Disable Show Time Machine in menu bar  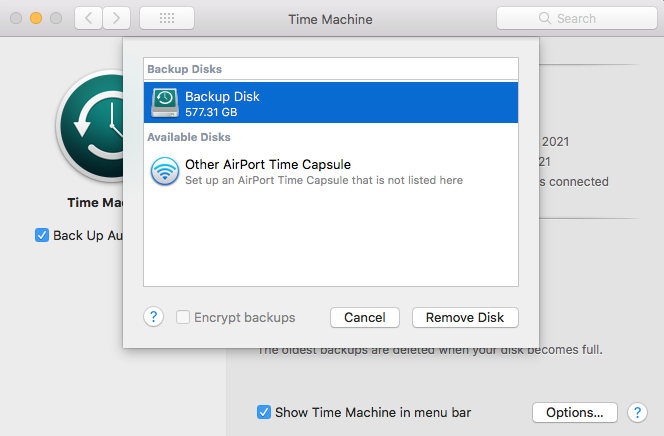(x=264, y=412)
